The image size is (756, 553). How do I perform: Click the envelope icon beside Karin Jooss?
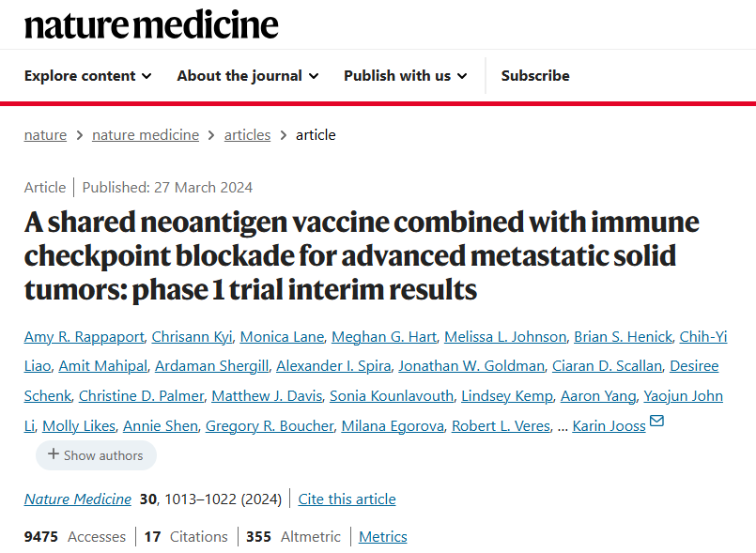656,421
